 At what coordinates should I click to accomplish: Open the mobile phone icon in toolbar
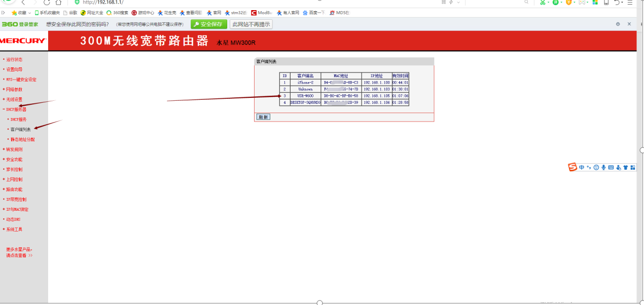pyautogui.click(x=606, y=3)
